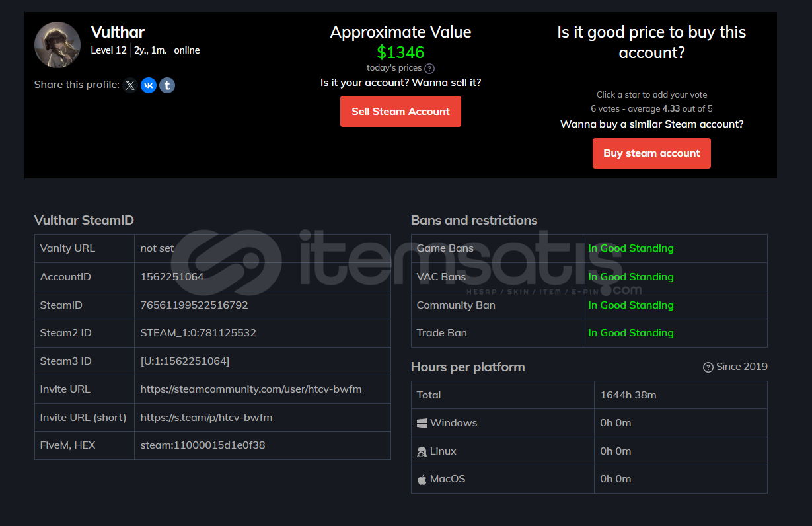Image resolution: width=812 pixels, height=526 pixels.
Task: Click the Linux penguin icon in hours table
Action: click(x=422, y=451)
